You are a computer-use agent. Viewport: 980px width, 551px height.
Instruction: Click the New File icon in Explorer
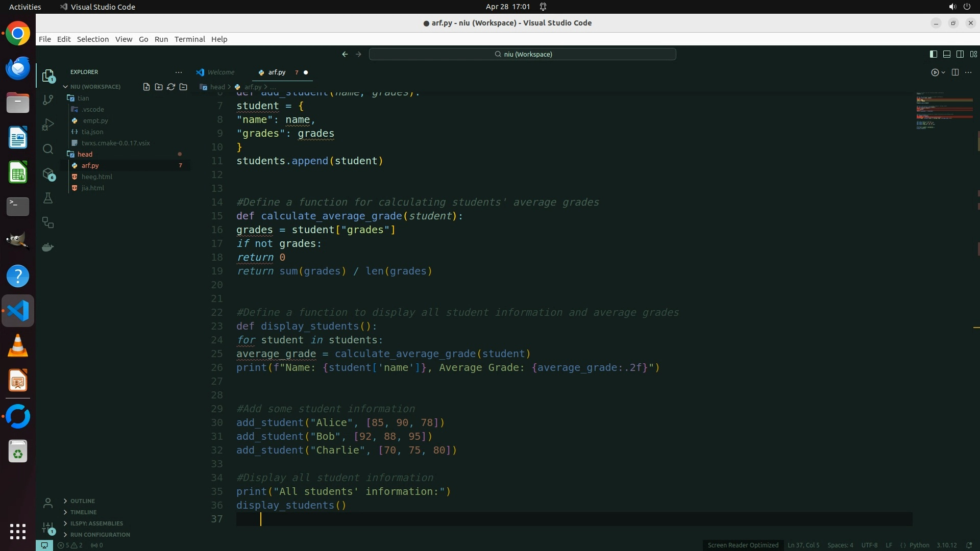[146, 87]
